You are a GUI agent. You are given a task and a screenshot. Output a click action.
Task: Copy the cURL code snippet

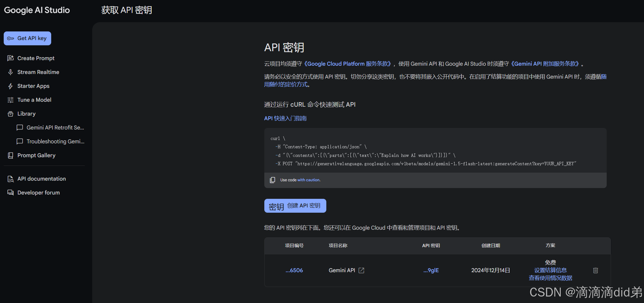click(272, 180)
